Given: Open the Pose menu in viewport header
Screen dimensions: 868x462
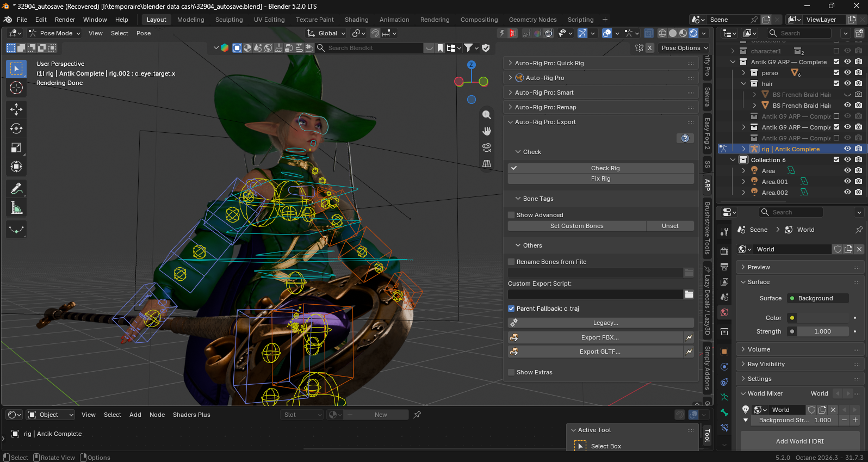Looking at the screenshot, I should click(144, 33).
